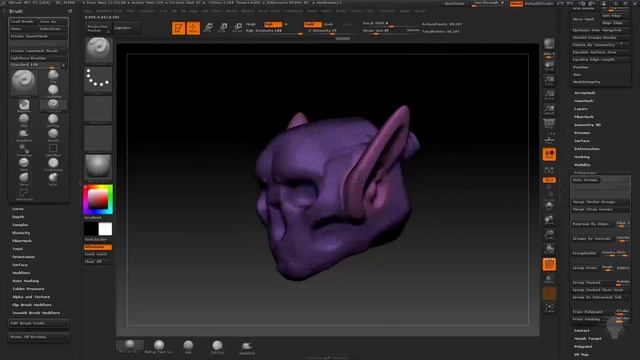Click the white secondary color swatch
Image resolution: width=640 pixels, height=360 pixels.
click(x=105, y=229)
